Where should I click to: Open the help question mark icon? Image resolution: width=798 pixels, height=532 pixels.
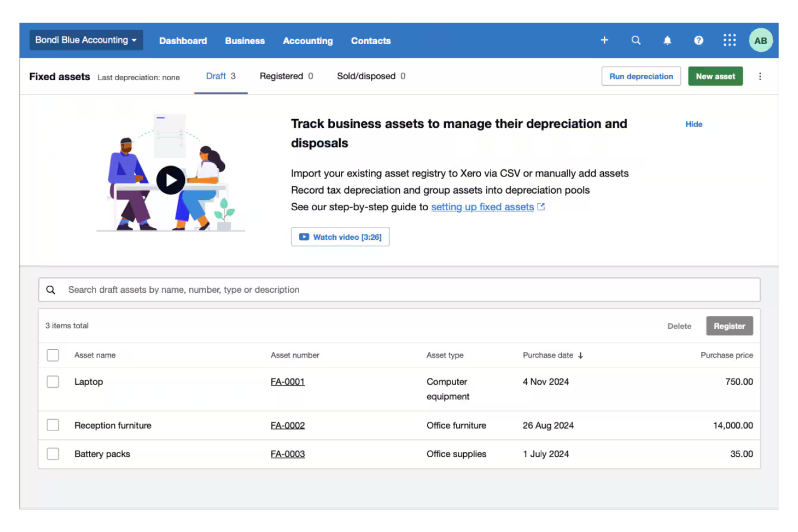[x=699, y=40]
